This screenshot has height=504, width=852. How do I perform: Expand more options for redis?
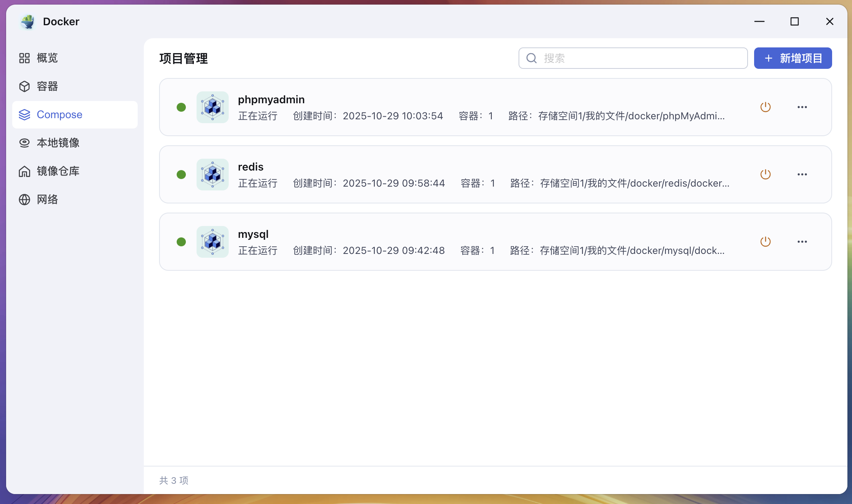(802, 174)
